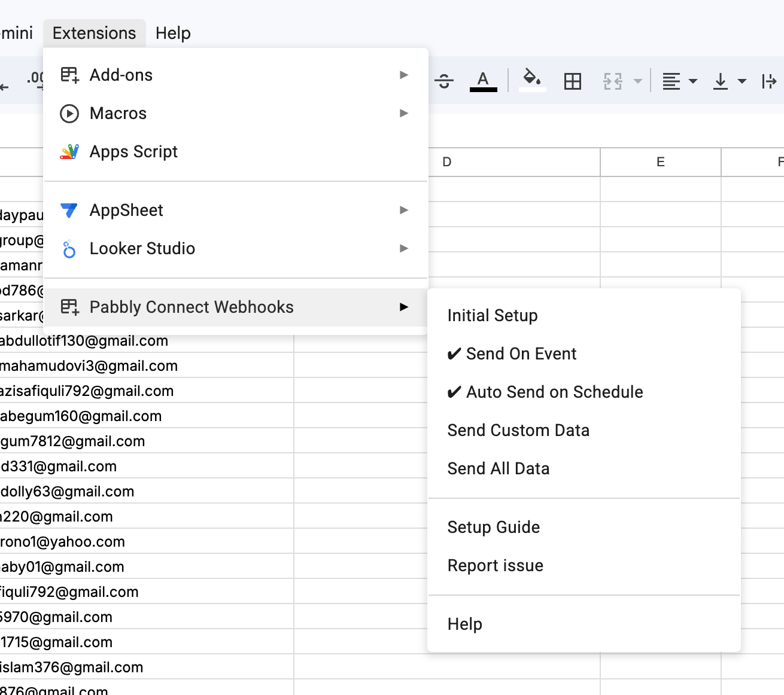Click the Pabbly Connect Webhooks icon
This screenshot has width=784, height=695.
(69, 307)
